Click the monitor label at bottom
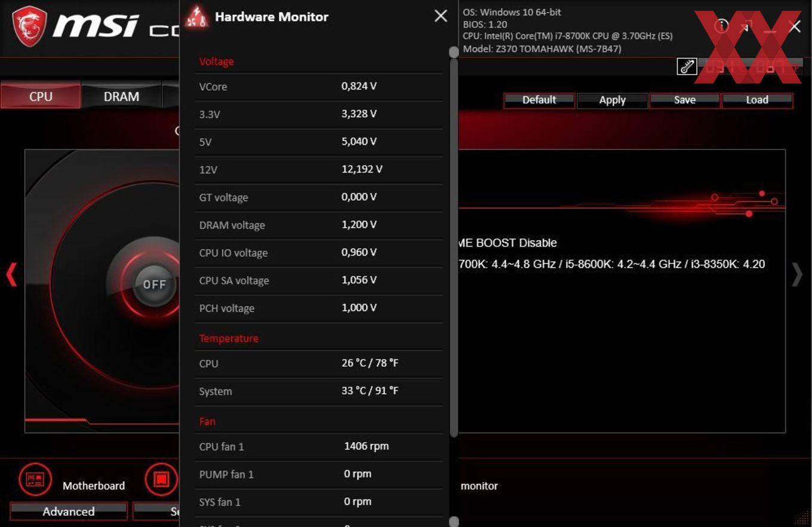Viewport: 812px width, 527px height. pyautogui.click(x=479, y=486)
